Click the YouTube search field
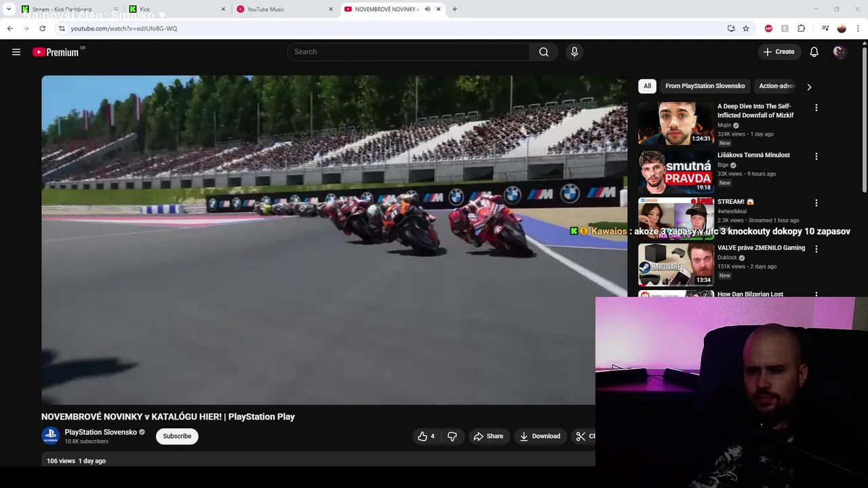 pos(409,52)
